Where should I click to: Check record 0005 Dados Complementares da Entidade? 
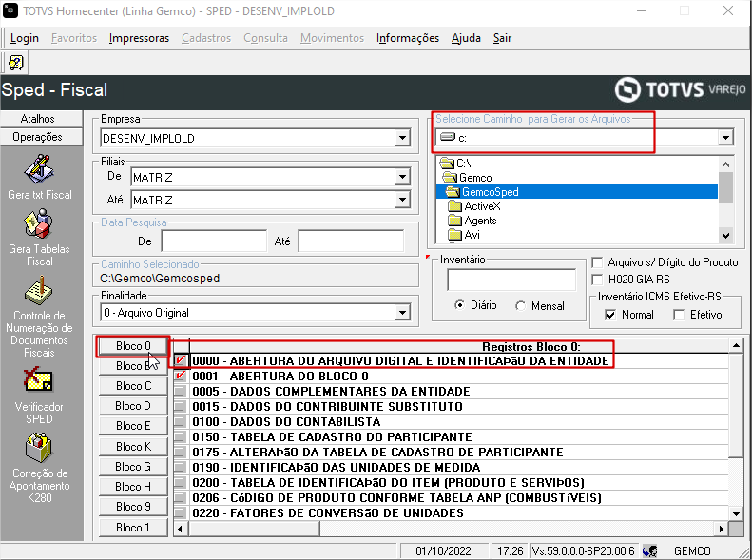181,391
